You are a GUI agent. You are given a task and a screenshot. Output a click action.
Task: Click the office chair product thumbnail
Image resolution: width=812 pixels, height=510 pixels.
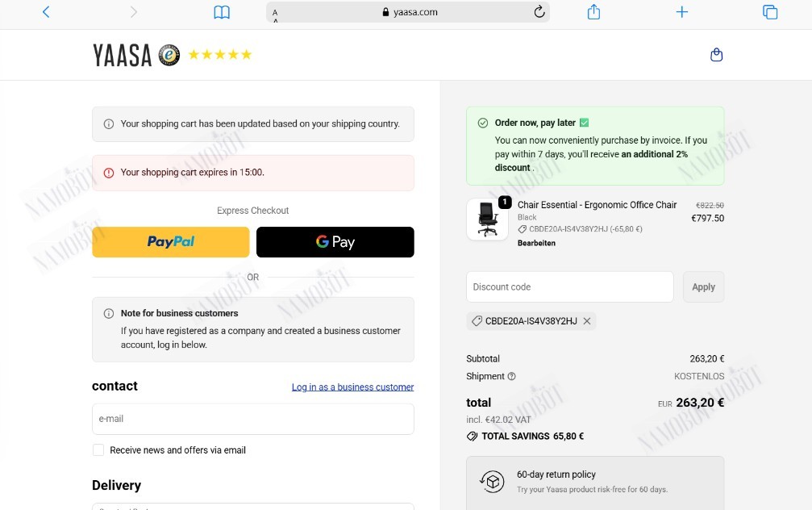tap(487, 219)
